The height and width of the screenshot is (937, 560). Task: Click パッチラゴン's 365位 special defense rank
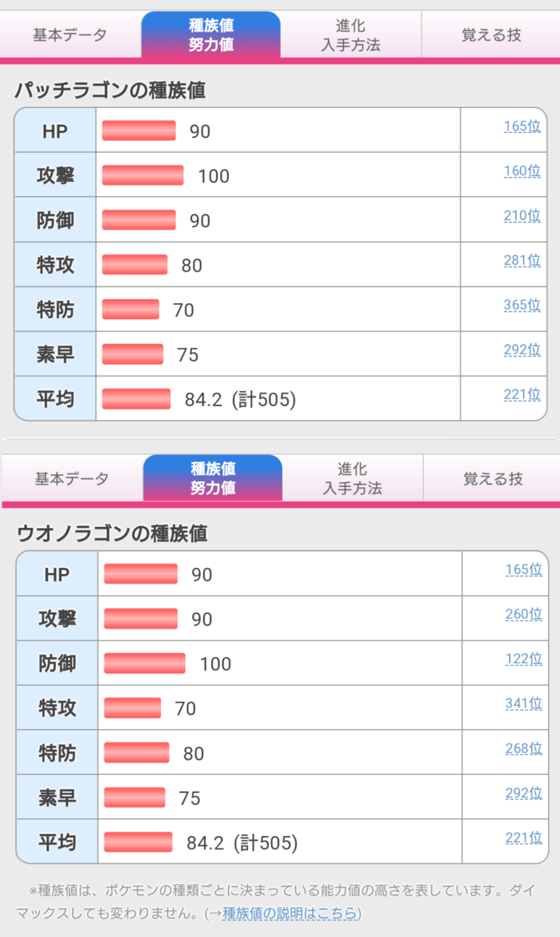(522, 305)
